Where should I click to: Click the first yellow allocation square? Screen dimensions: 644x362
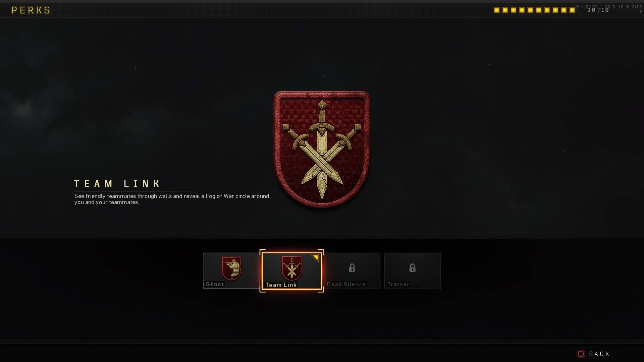[497, 10]
